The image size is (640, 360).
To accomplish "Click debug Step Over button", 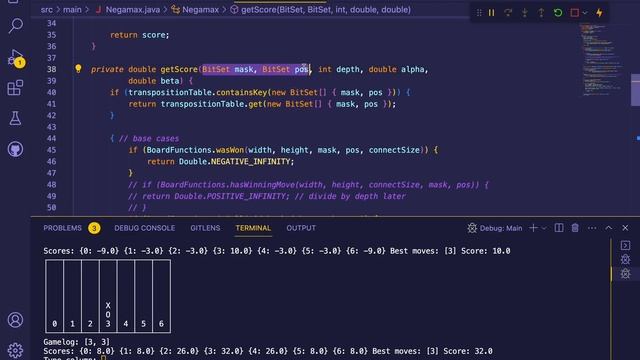I will click(x=508, y=13).
